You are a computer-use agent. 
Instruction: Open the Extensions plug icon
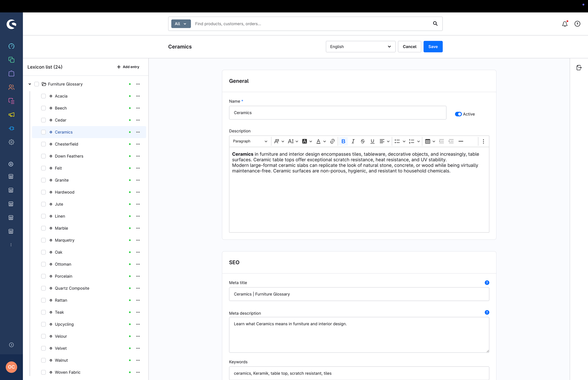pyautogui.click(x=11, y=128)
